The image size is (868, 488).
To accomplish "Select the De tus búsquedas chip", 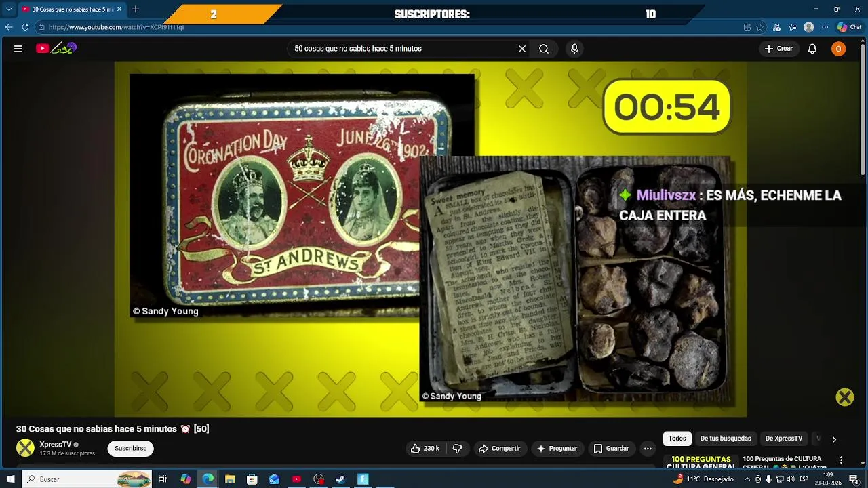I will pyautogui.click(x=726, y=439).
